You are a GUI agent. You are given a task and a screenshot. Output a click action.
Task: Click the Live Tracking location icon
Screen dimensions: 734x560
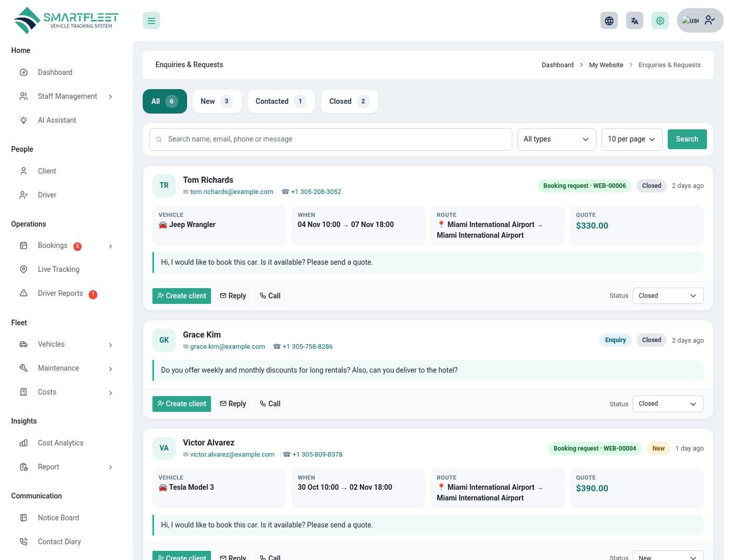click(x=24, y=269)
